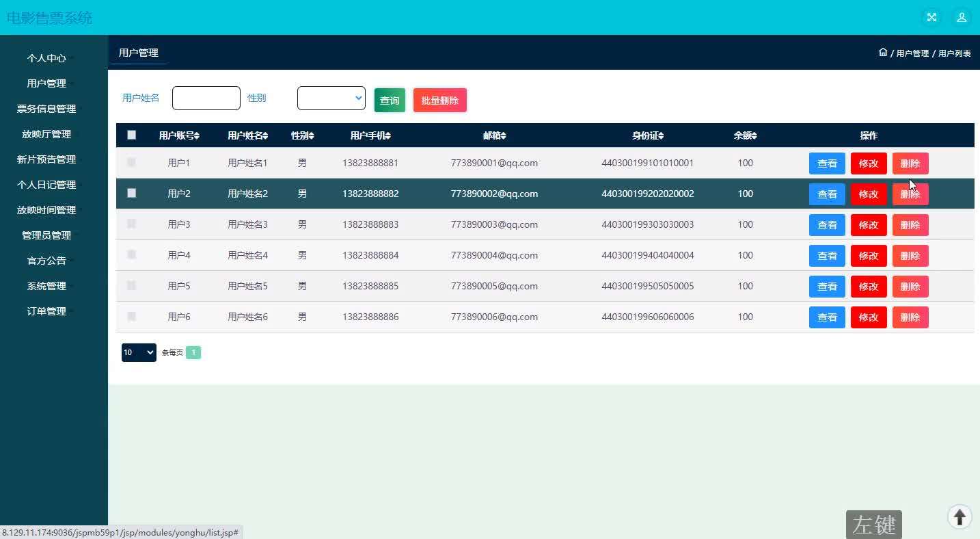Expand 票务信息管理 in the sidebar
Viewport: 980px width, 539px height.
[46, 109]
